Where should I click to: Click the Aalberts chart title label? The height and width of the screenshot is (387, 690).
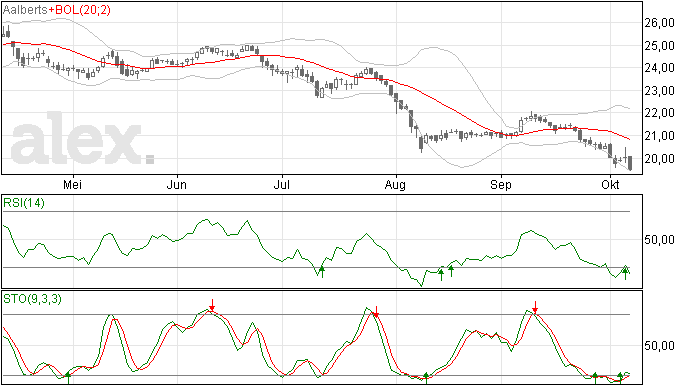click(25, 10)
